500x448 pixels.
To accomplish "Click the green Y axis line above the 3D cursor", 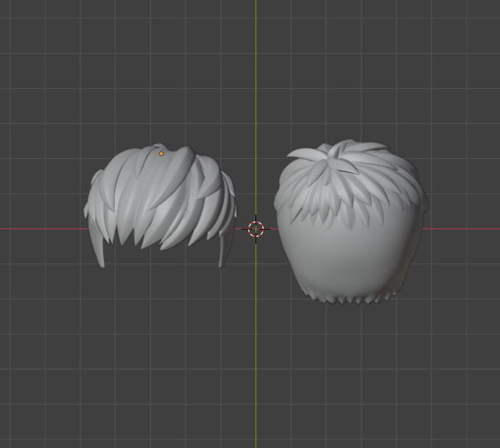I will [x=256, y=110].
